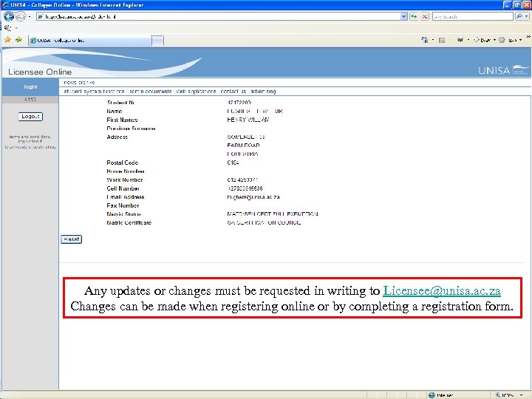Open the Home button dropdown arrow
532x399 pixels.
click(x=433, y=40)
